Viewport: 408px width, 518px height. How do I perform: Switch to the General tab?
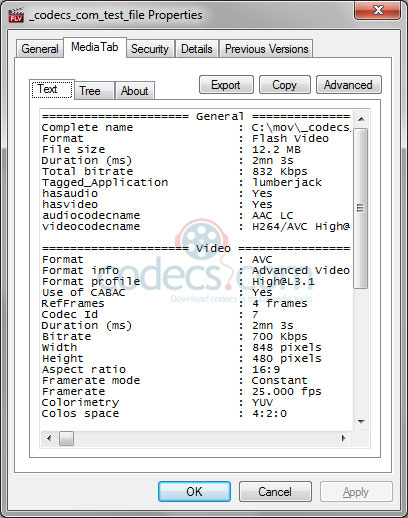point(40,49)
